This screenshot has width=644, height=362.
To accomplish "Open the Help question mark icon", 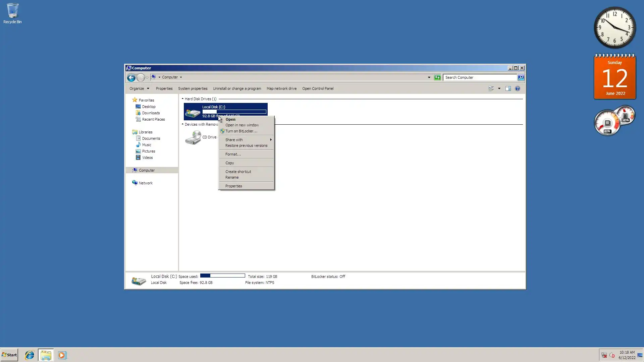I will [517, 88].
